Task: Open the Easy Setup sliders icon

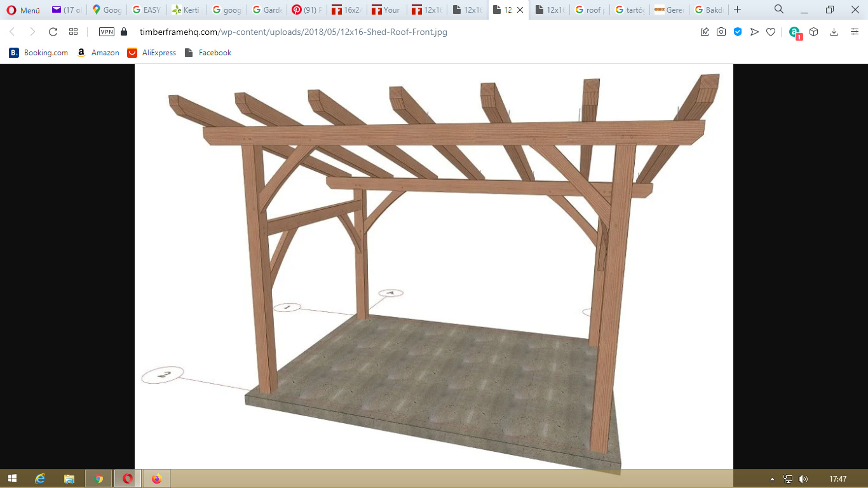Action: (855, 32)
